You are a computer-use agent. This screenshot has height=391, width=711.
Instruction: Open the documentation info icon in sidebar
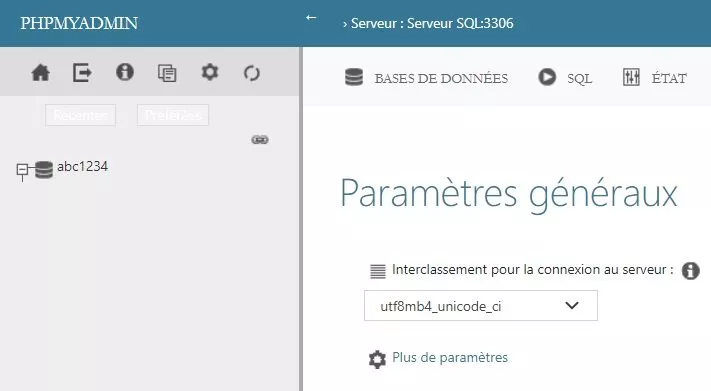[125, 72]
